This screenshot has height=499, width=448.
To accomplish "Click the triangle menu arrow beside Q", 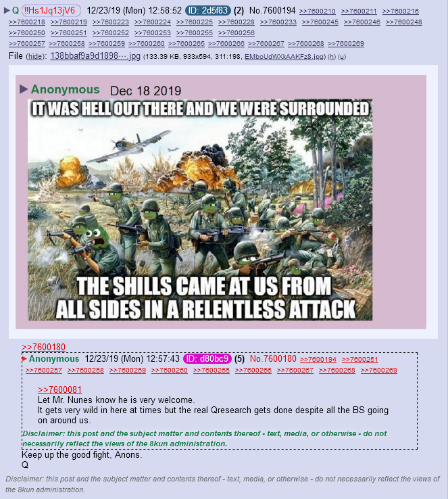I will click(x=6, y=11).
